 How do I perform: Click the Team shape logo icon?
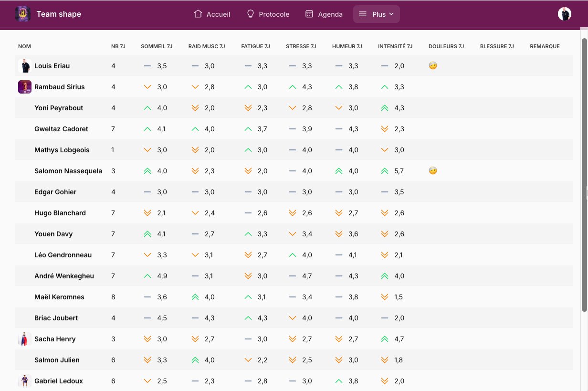tap(23, 14)
